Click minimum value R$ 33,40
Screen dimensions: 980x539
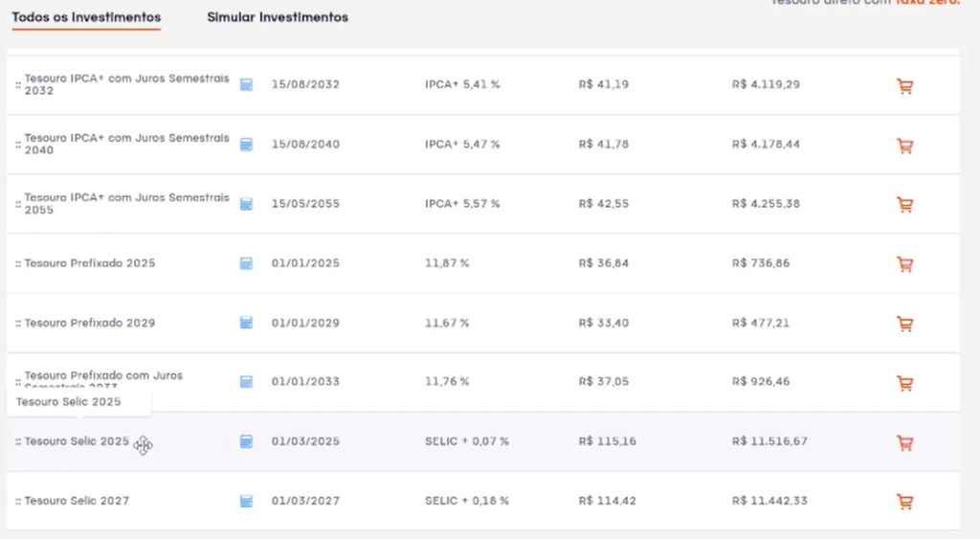tap(604, 323)
